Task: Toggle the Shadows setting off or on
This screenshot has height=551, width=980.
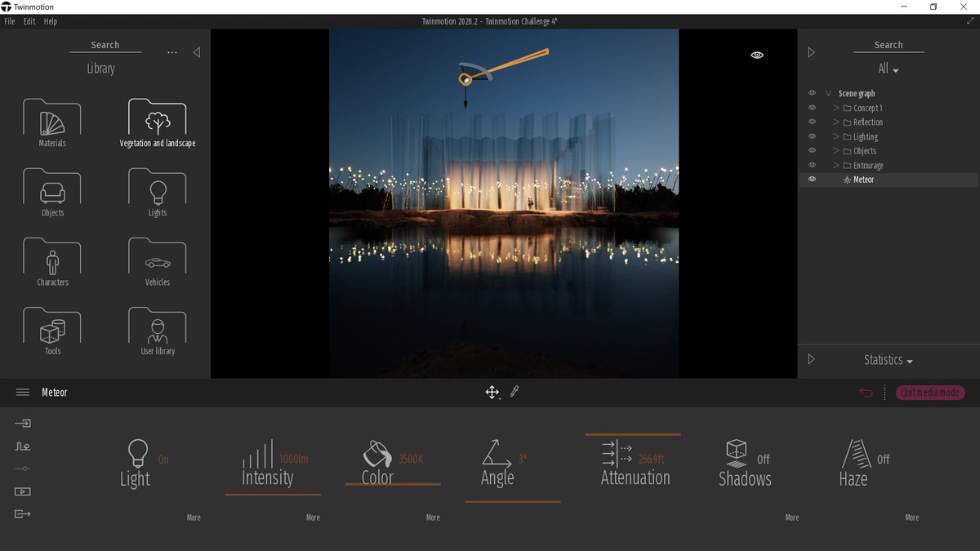Action: [x=746, y=462]
